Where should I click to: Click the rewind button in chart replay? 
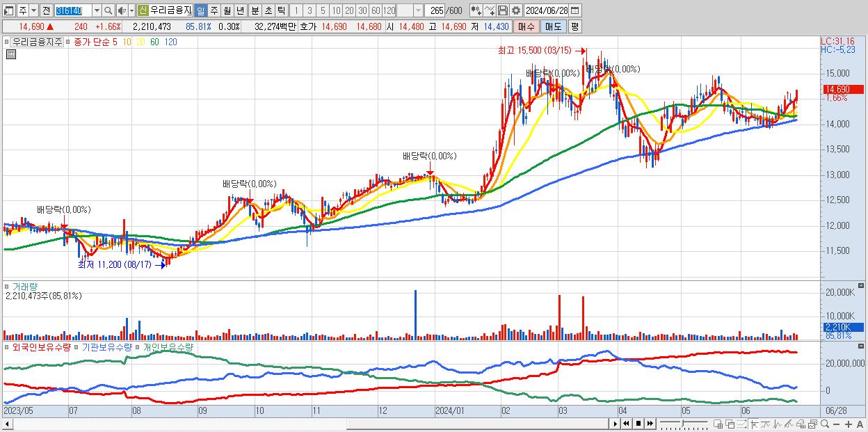click(626, 424)
